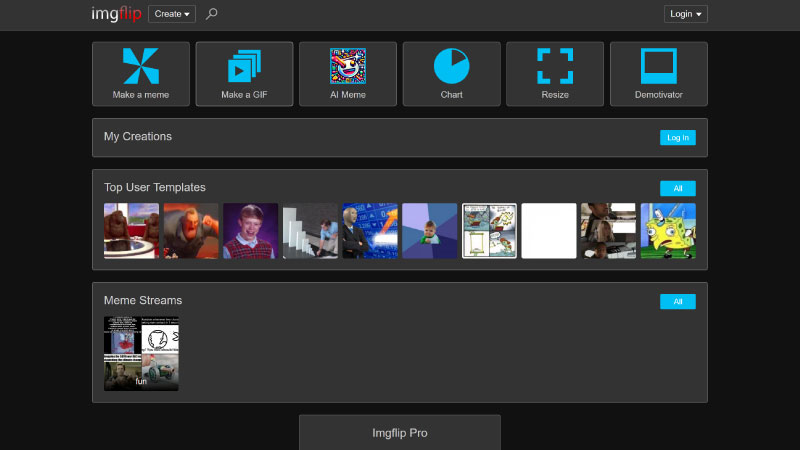The image size is (800, 450).
Task: Select the blank white template
Action: click(x=549, y=231)
